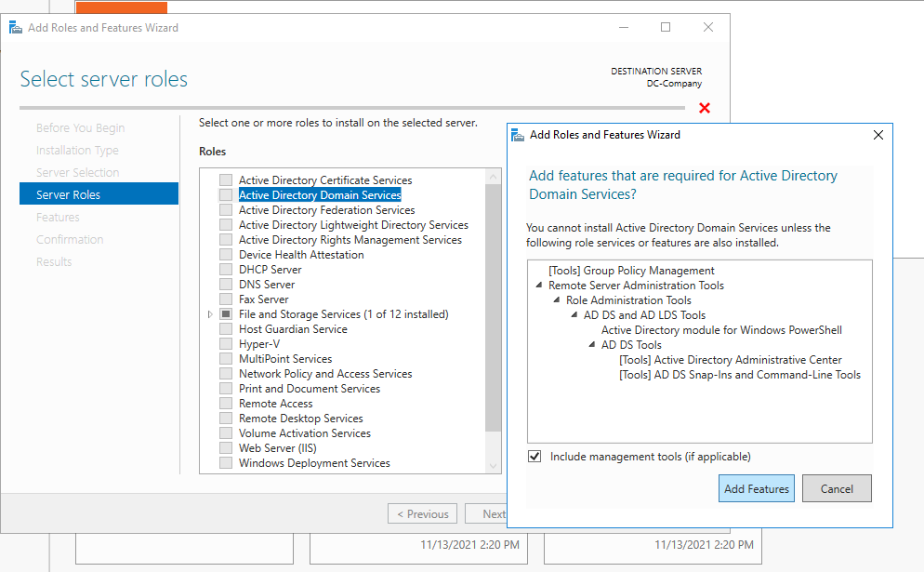This screenshot has width=924, height=572.
Task: Minimize the Add Roles wizard window
Action: (x=622, y=28)
